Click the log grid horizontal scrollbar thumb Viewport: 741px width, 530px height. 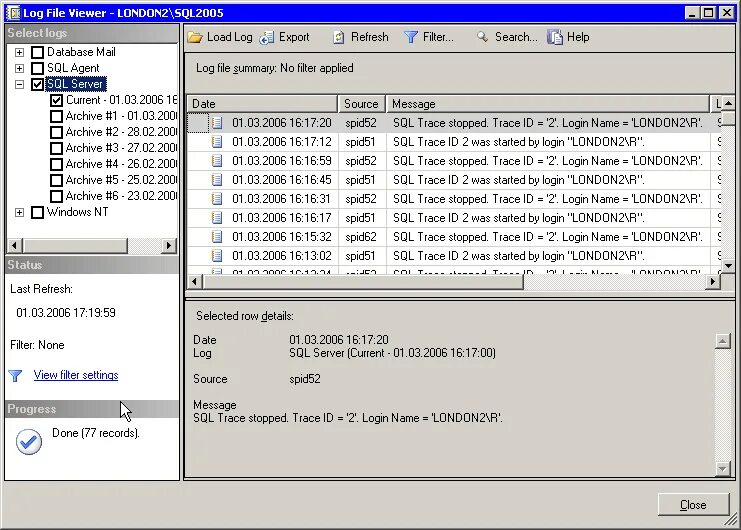tap(362, 282)
